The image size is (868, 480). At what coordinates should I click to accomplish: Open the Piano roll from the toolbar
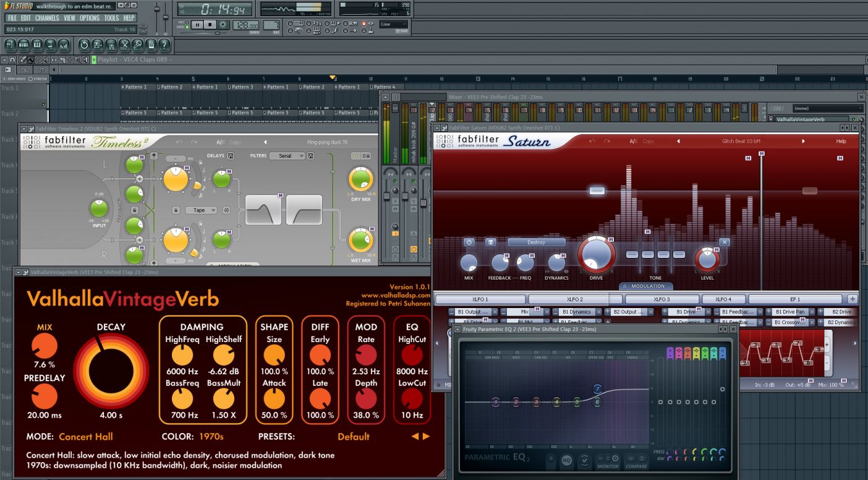(x=36, y=45)
